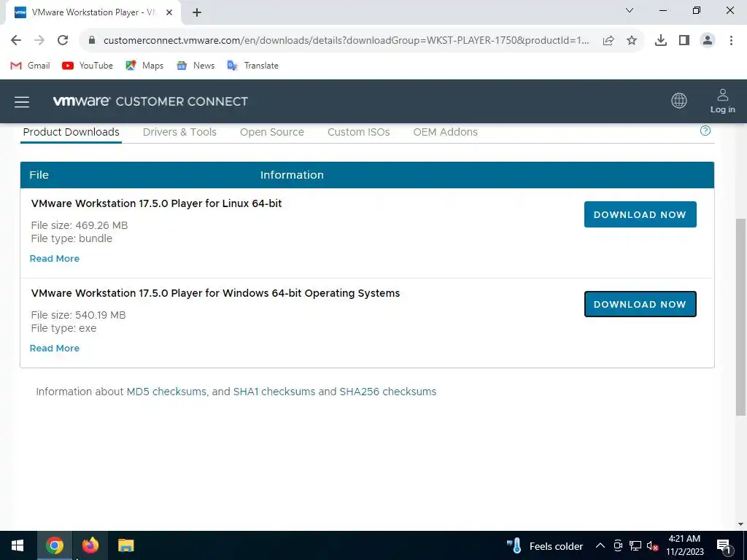Open Translate bookmark
Viewport: 747px width, 560px height.
(x=252, y=66)
